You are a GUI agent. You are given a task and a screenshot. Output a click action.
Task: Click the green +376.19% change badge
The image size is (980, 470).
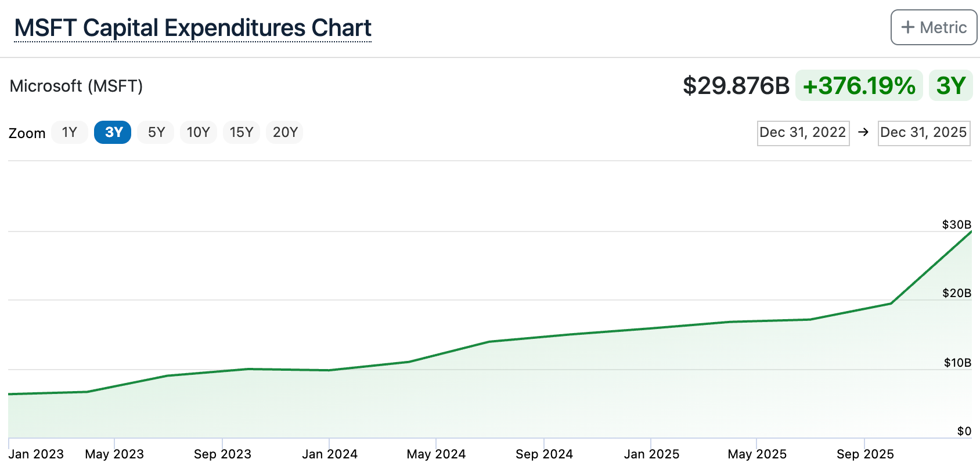(859, 85)
